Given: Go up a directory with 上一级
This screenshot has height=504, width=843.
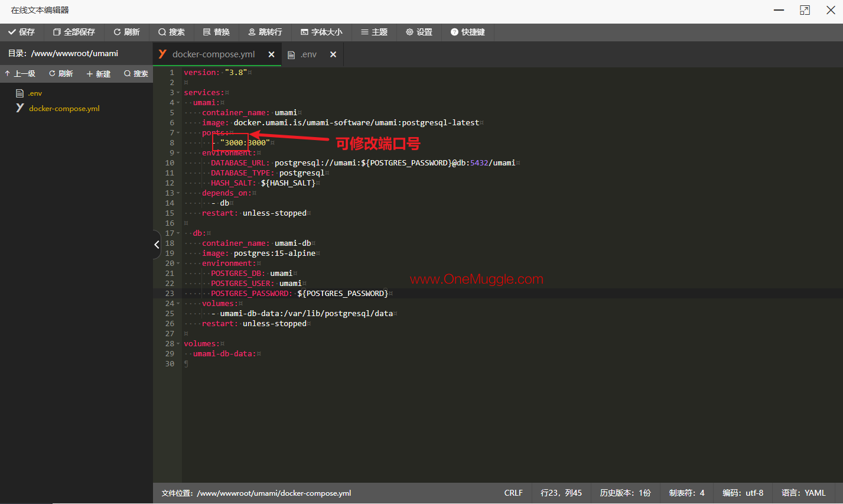Looking at the screenshot, I should pos(20,74).
